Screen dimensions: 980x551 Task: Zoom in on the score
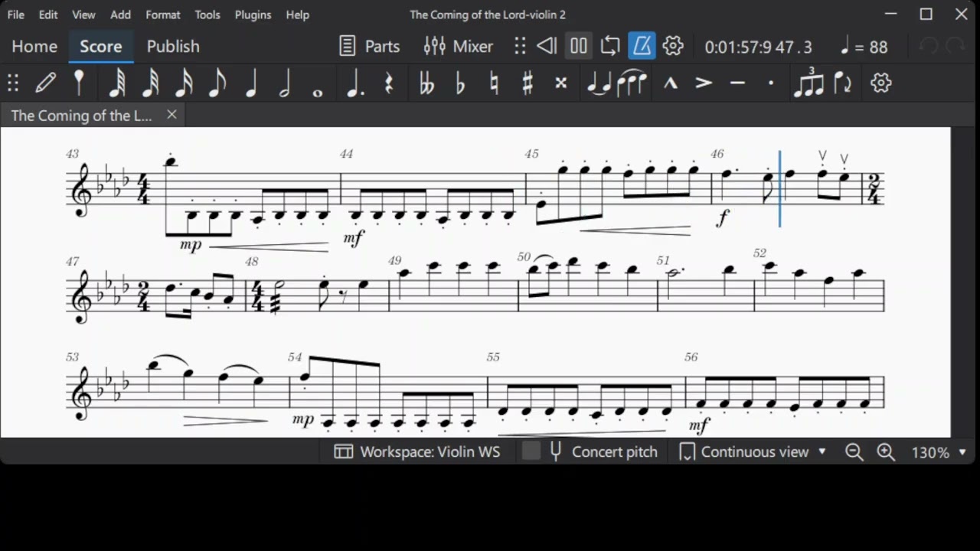[886, 452]
